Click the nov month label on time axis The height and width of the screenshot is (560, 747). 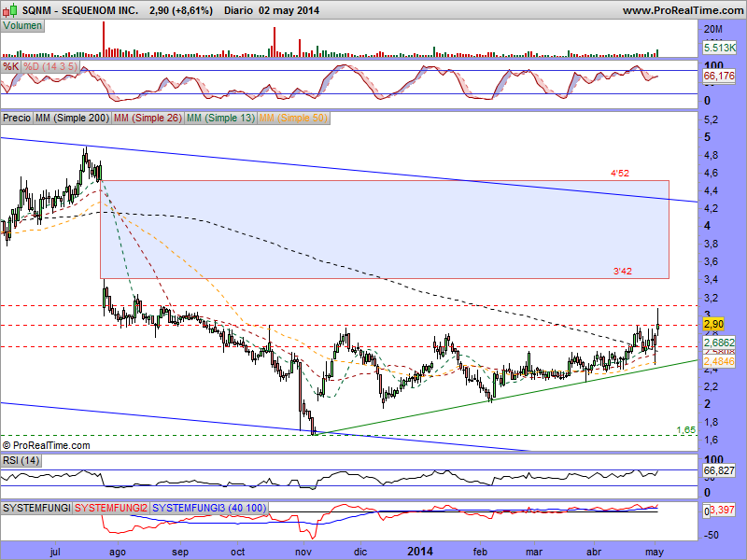click(x=303, y=552)
